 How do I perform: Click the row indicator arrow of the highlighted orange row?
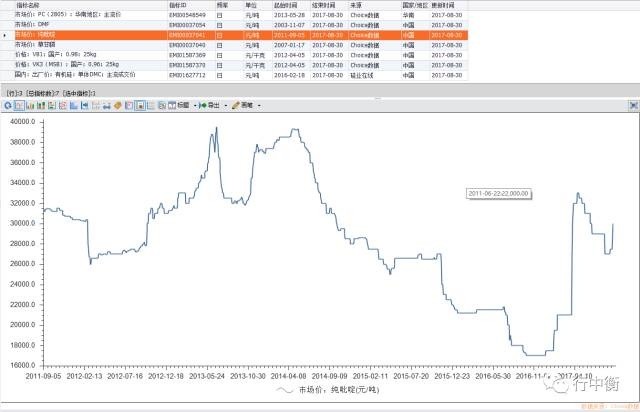4,35
